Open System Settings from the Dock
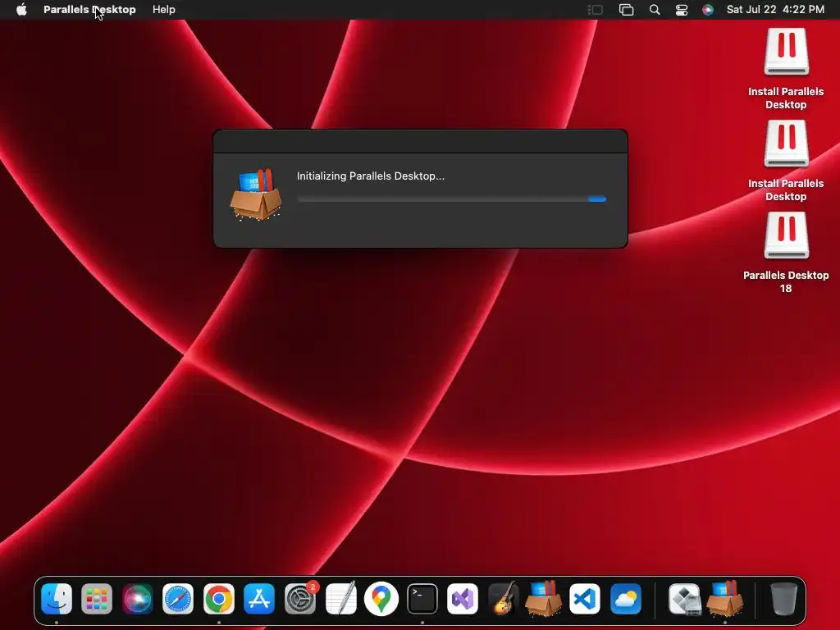This screenshot has height=630, width=840. [x=300, y=598]
